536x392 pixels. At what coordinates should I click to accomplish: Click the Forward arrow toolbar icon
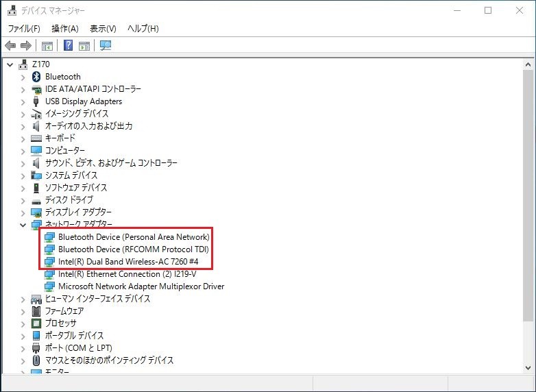[26, 45]
